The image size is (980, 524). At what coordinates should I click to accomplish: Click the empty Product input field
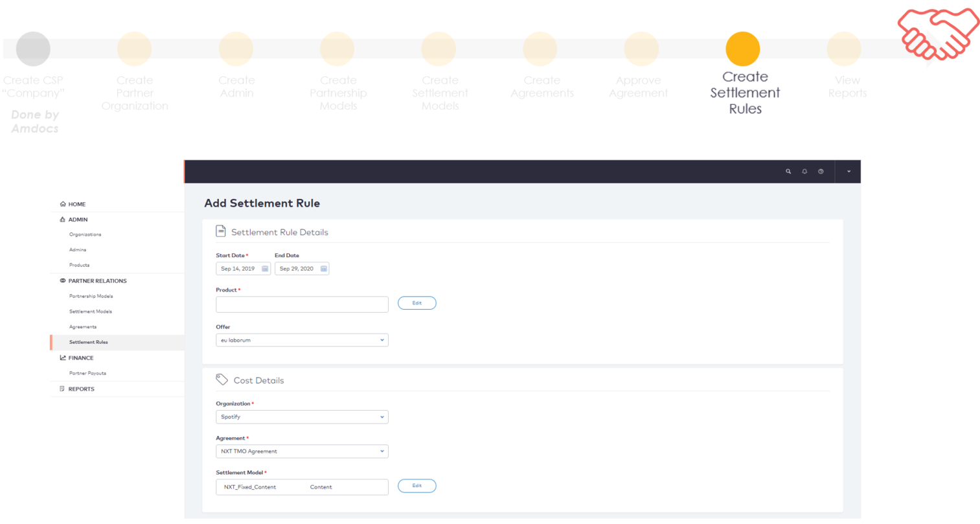(x=302, y=304)
